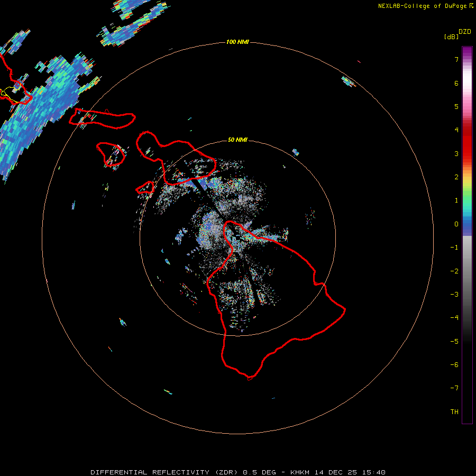Click the -7 value on the scale
Screen dimensions: 476x476
coord(454,388)
